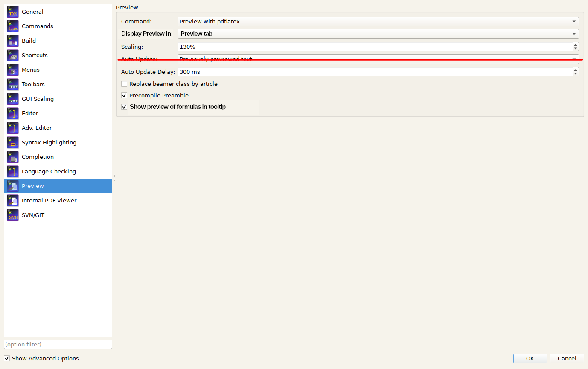Select the GUI Scaling settings icon
588x369 pixels.
click(x=41, y=99)
